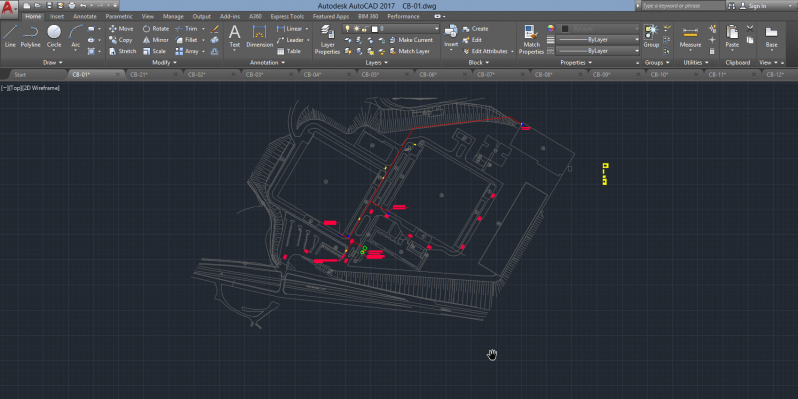The width and height of the screenshot is (798, 399).
Task: Toggle the layer on/off lightbulb
Action: pyautogui.click(x=348, y=29)
